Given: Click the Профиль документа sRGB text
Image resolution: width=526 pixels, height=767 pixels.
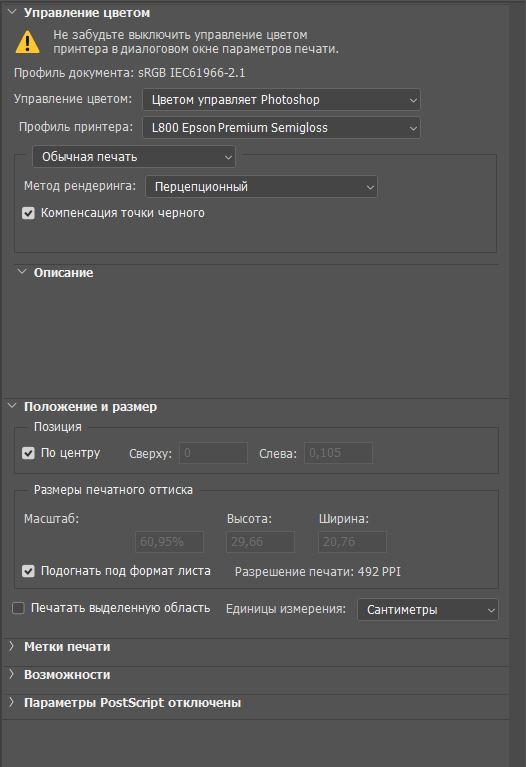Looking at the screenshot, I should coord(130,73).
